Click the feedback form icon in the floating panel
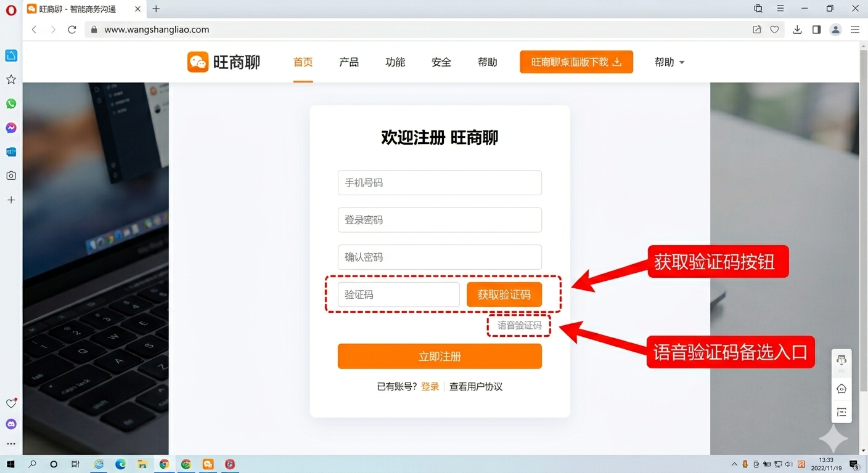Screen dimensions: 868x473 (841, 411)
